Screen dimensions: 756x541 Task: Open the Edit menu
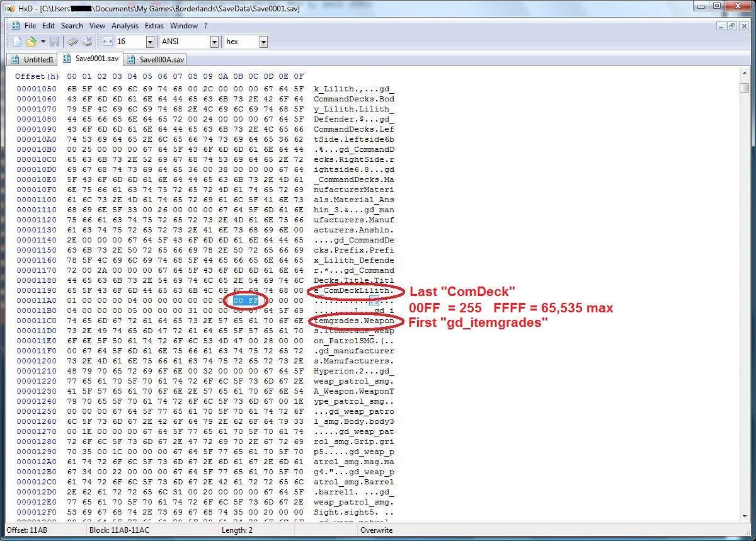[49, 26]
